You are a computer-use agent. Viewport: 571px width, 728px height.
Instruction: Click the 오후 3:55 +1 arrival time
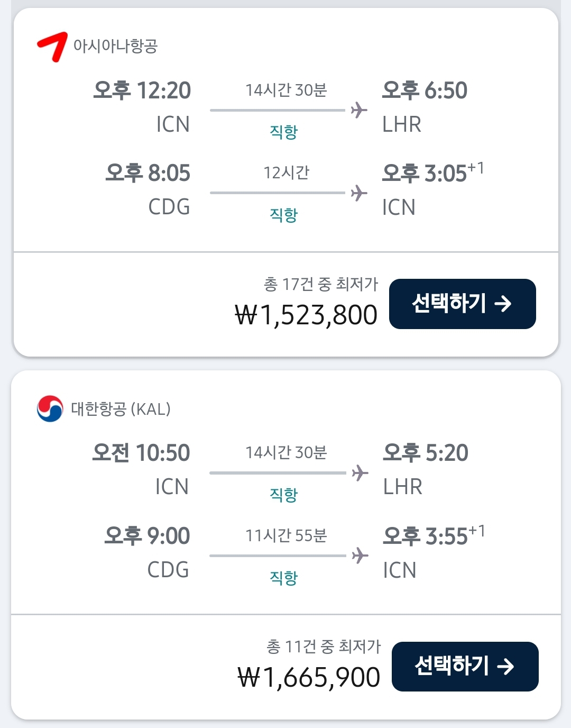click(x=434, y=536)
